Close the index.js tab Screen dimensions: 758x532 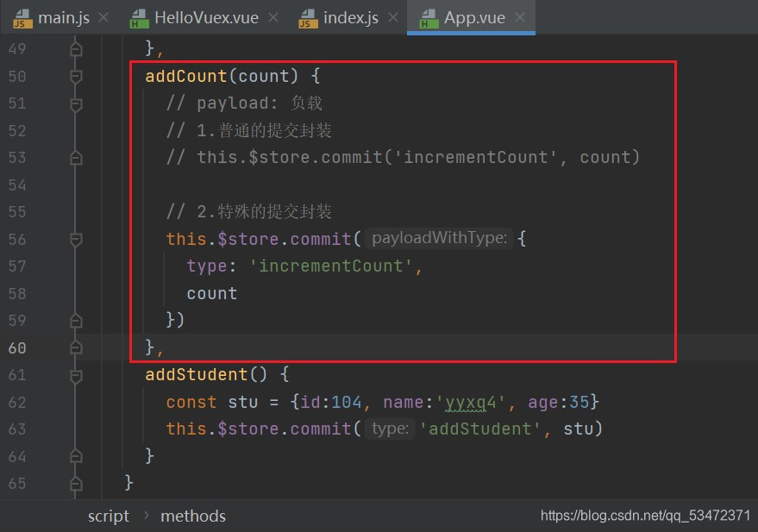(393, 18)
